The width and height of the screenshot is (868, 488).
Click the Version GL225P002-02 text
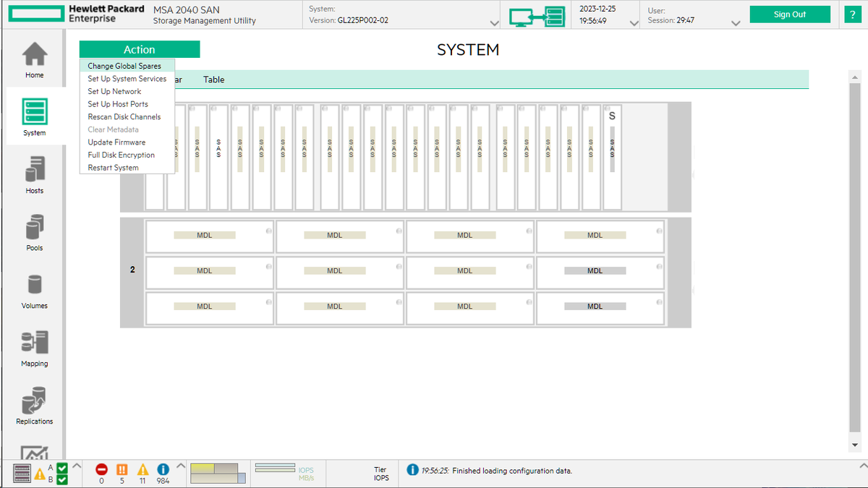(x=349, y=20)
